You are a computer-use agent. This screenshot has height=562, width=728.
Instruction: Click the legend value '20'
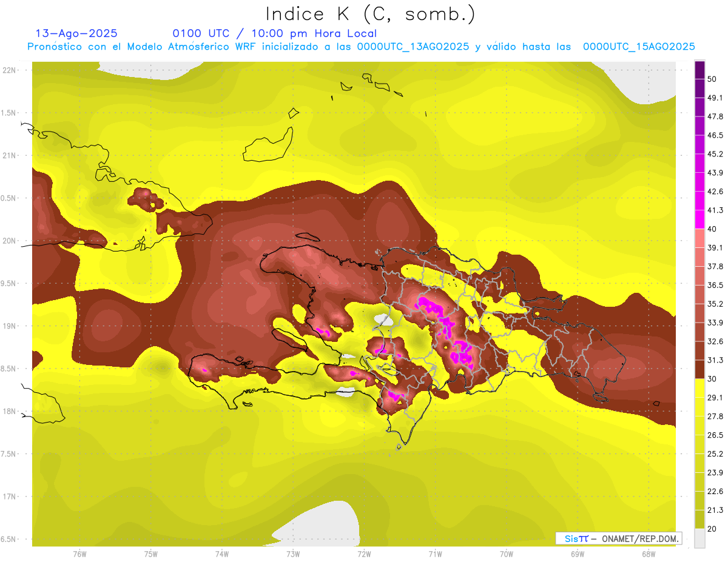point(712,529)
